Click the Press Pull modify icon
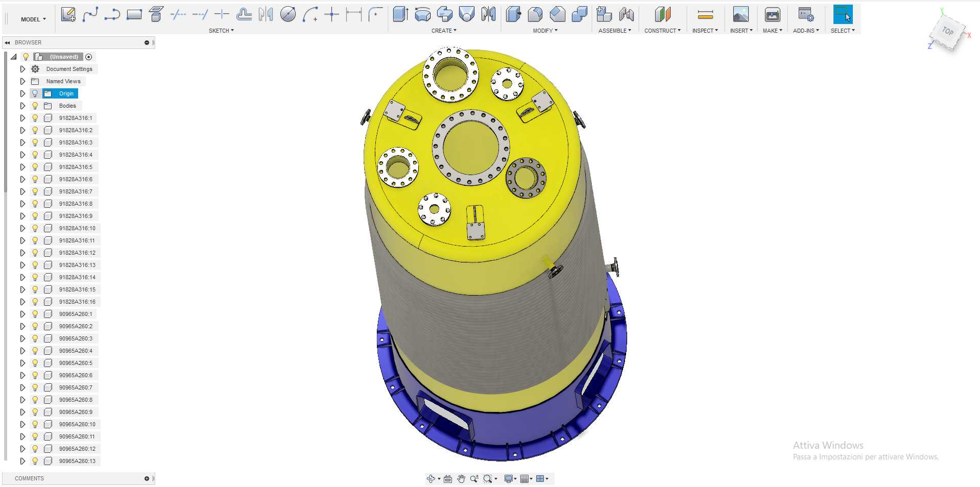 coord(513,14)
